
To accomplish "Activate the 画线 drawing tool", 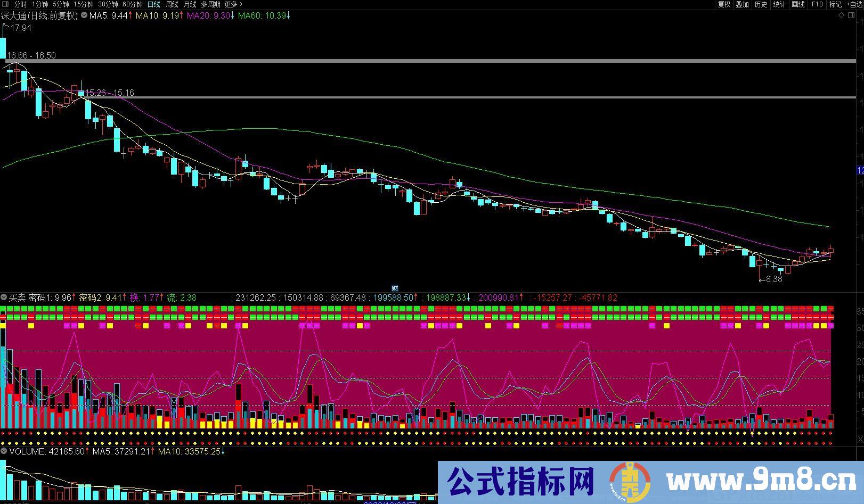I will (798, 4).
